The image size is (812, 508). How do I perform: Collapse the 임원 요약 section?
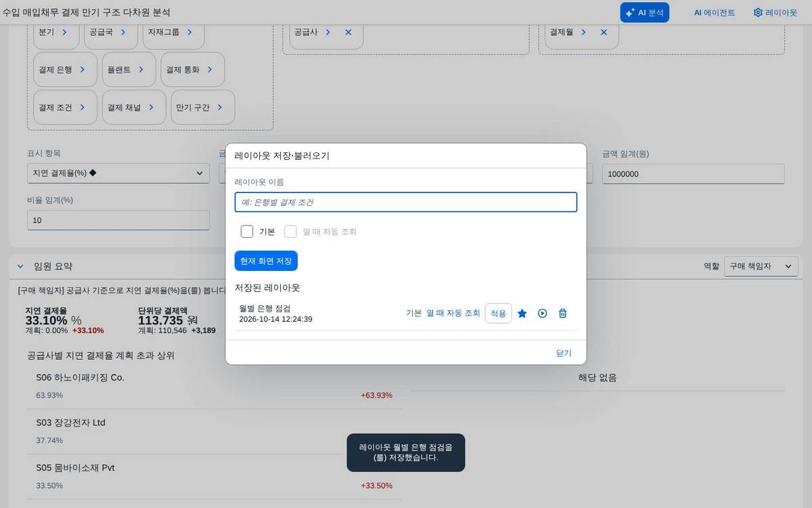(20, 266)
